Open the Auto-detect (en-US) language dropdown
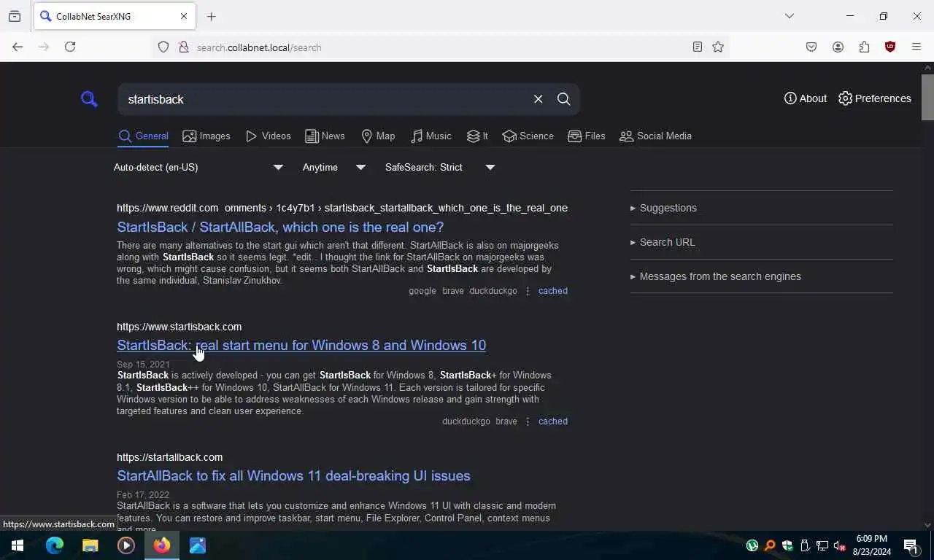Screen dimensions: 934x560 point(198,167)
